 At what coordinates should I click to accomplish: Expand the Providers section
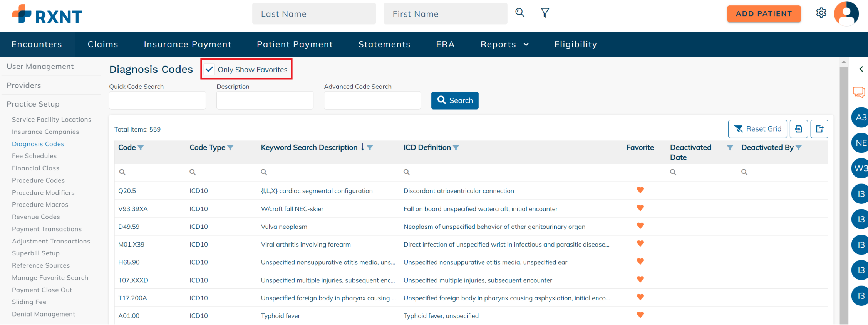(24, 85)
